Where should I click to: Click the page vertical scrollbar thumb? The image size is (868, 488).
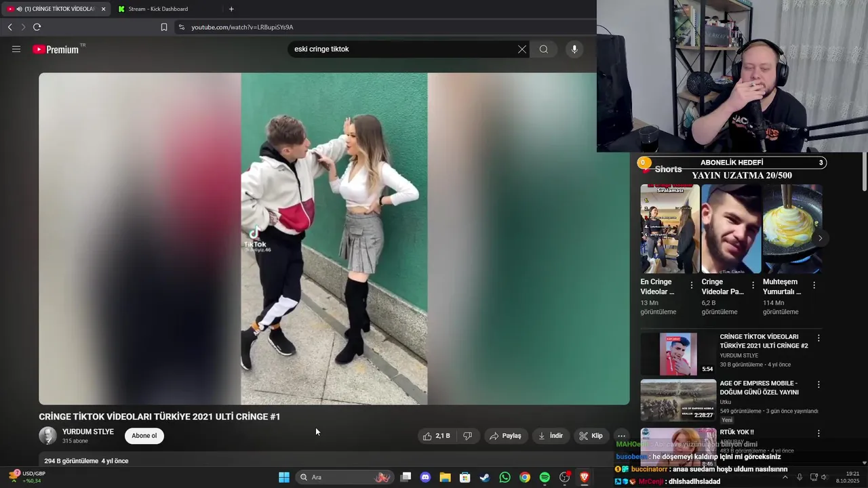point(864,173)
